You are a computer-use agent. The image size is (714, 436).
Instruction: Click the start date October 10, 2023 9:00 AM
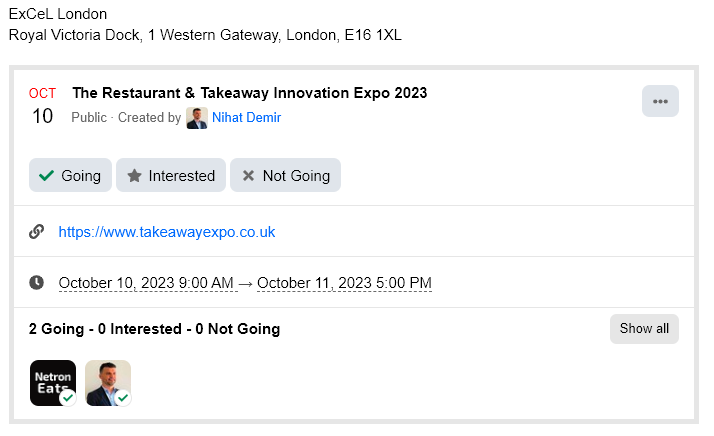(146, 283)
